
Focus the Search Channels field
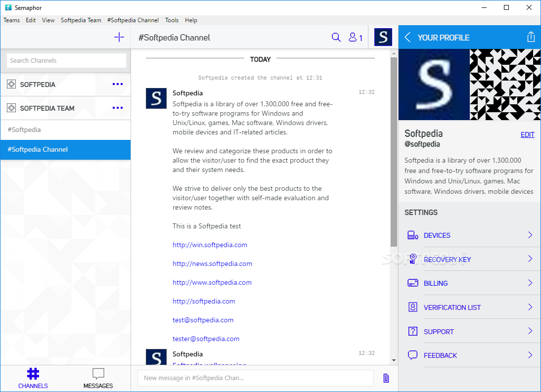coord(66,61)
